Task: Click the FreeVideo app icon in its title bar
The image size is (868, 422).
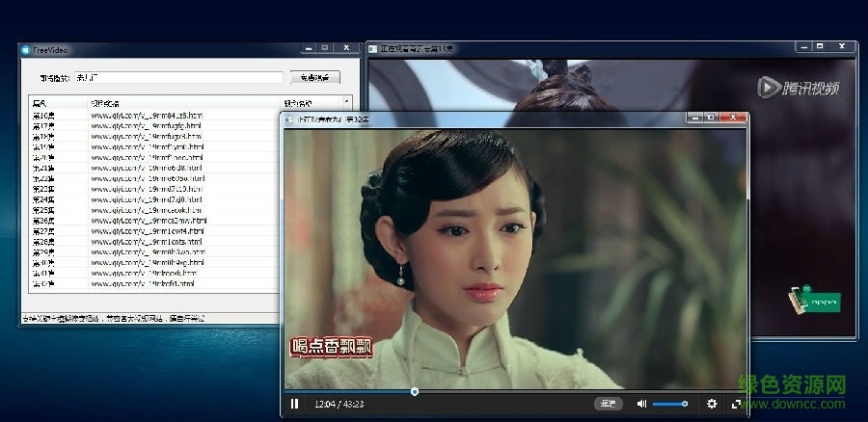Action: tap(25, 50)
